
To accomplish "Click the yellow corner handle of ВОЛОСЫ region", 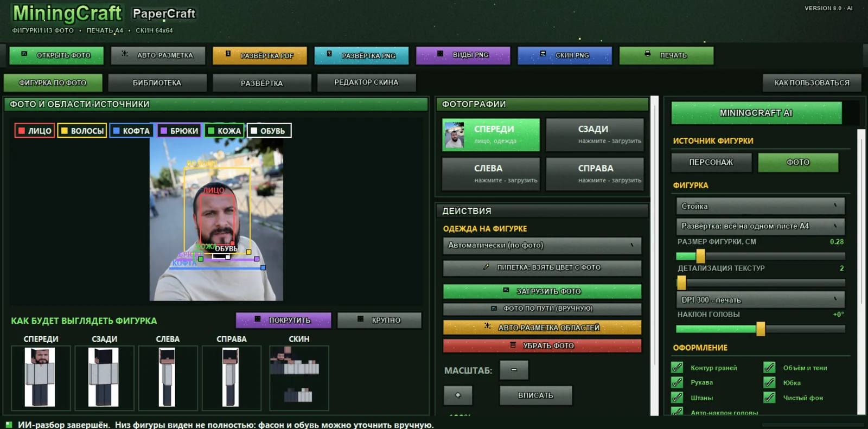I will pyautogui.click(x=248, y=252).
